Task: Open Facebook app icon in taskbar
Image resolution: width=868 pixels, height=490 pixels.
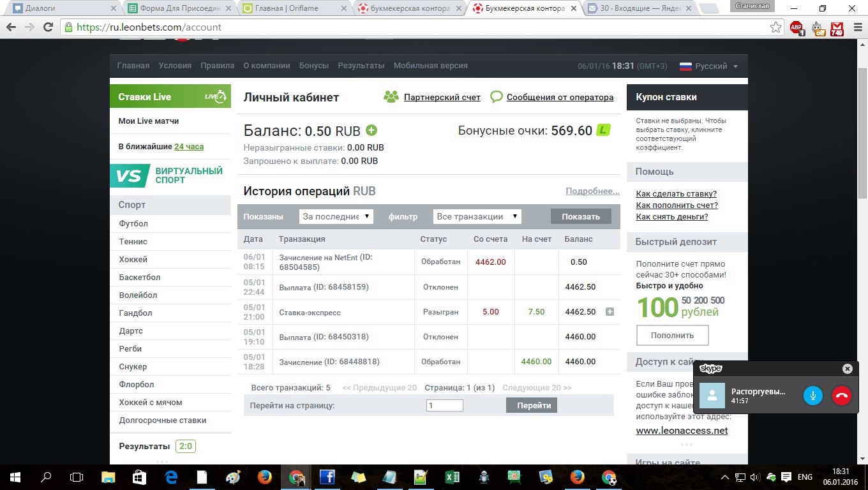Action: [327, 477]
